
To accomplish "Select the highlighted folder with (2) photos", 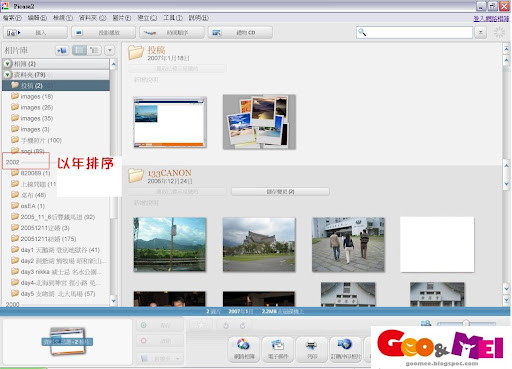I will 56,85.
